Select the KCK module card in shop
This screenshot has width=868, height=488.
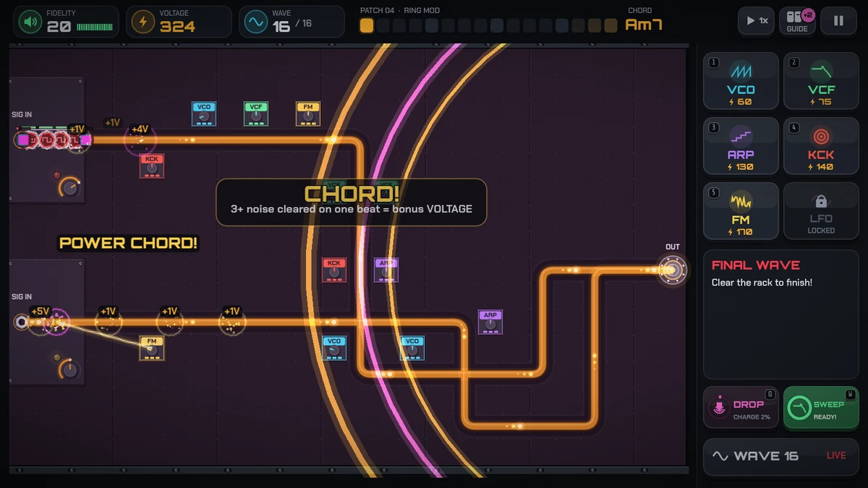820,146
